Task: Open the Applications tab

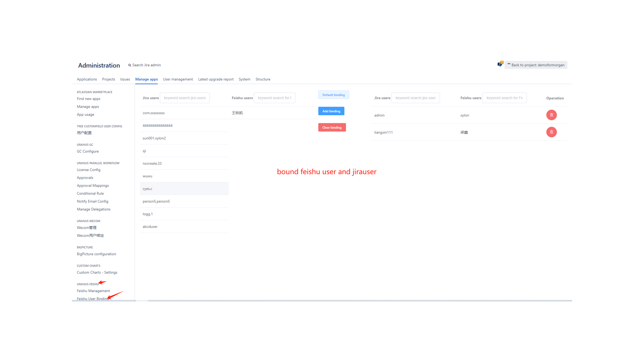Action: 87,79
